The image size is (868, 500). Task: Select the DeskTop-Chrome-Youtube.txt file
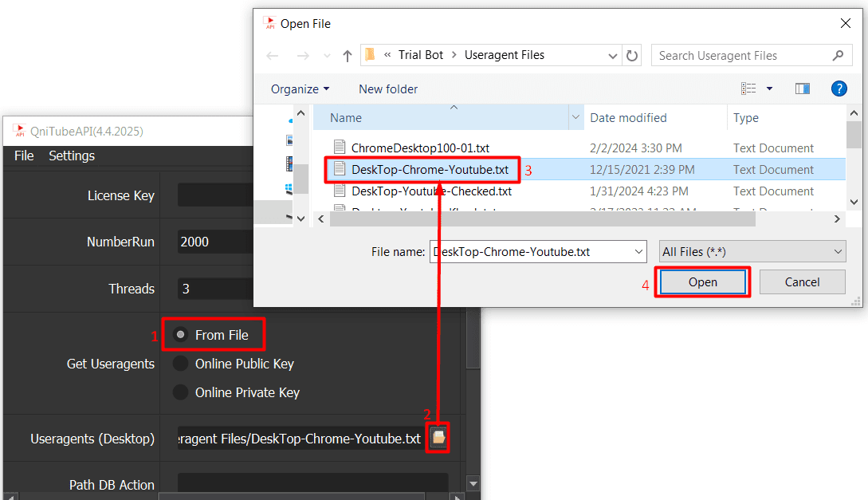(430, 169)
